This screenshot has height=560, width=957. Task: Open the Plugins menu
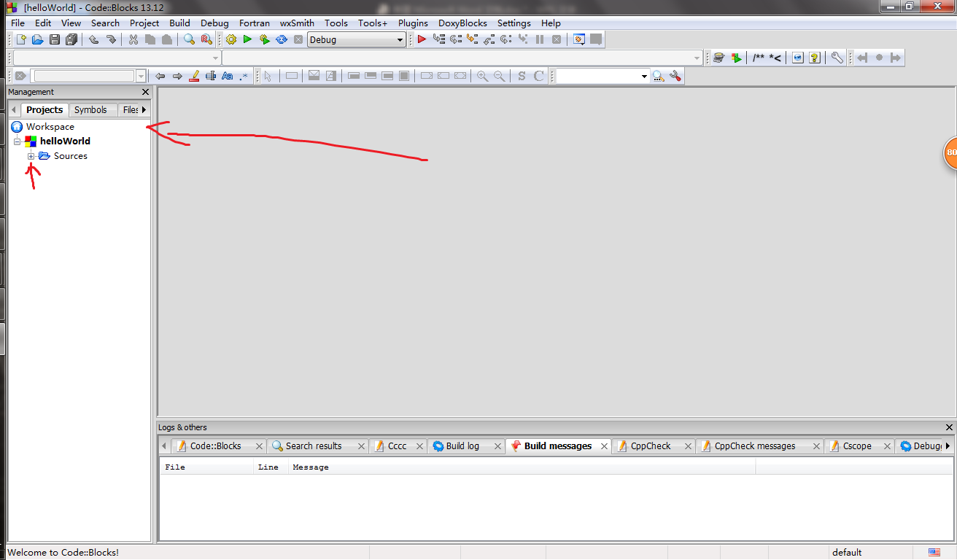413,23
